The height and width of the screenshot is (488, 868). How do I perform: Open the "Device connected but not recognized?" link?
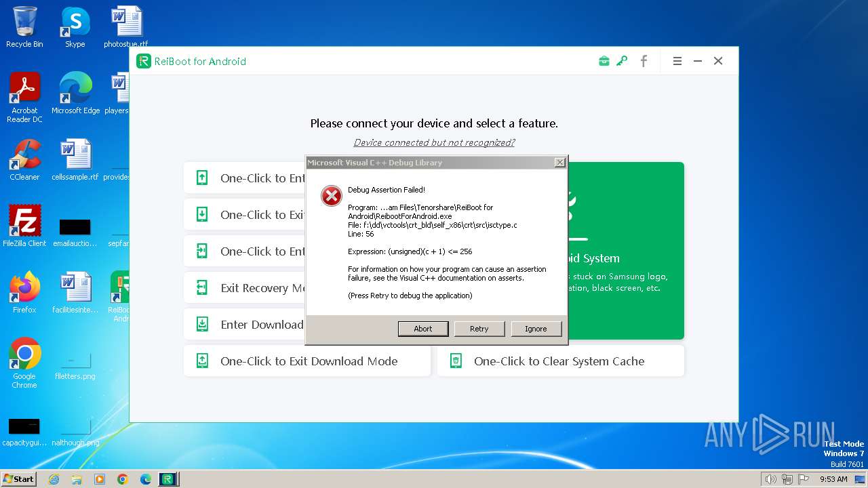coord(434,142)
